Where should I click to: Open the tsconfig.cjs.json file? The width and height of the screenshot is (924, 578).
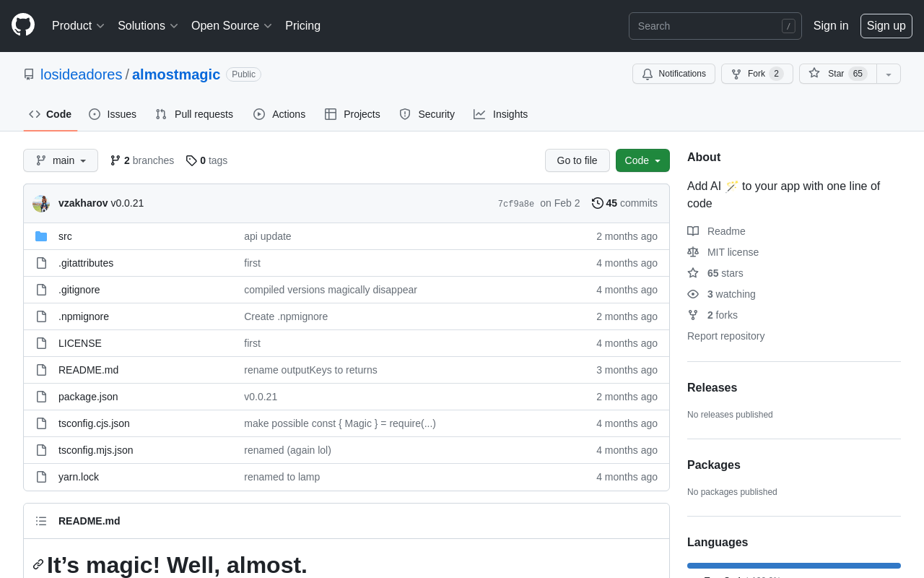[x=94, y=423]
